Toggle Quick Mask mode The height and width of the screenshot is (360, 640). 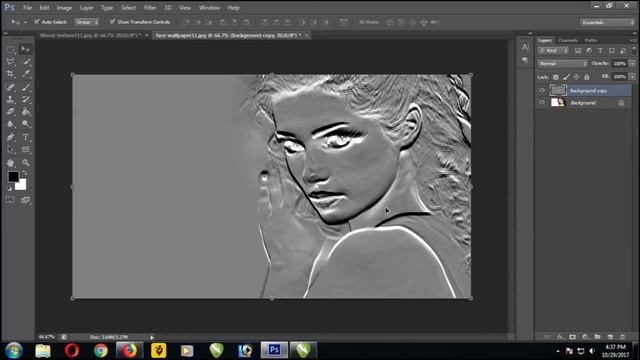(10, 200)
